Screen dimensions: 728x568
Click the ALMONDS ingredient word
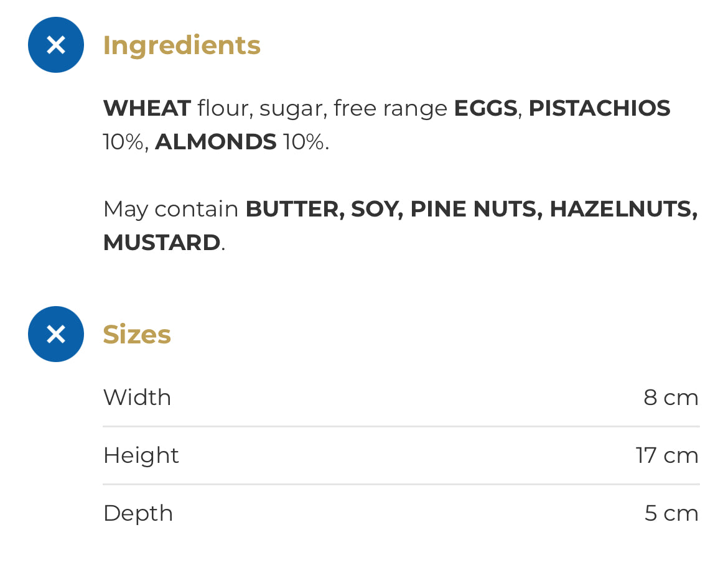click(215, 142)
